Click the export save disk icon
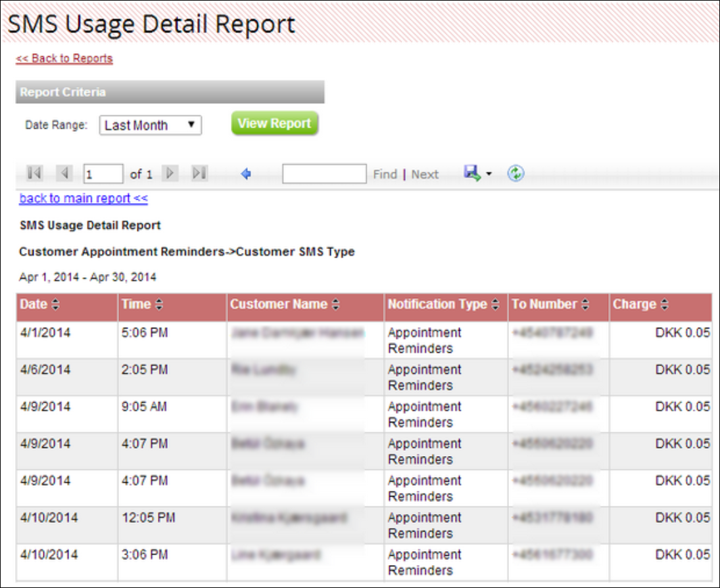Screen dimensions: 720x588 472,173
